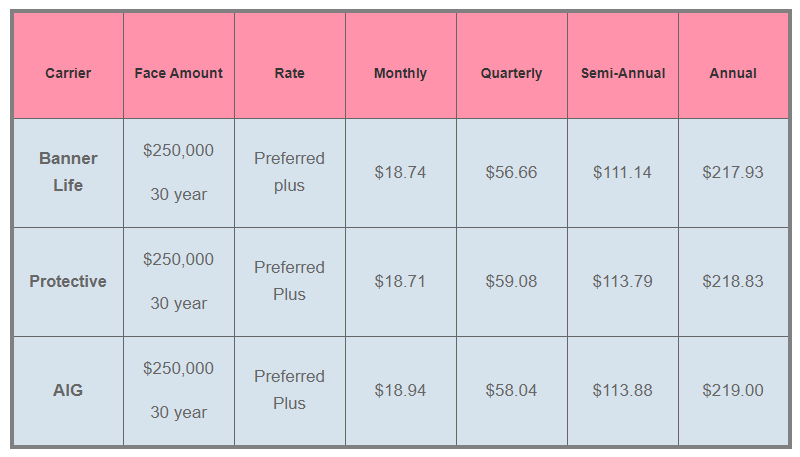Select Protective's $59.08 quarterly price

(511, 281)
